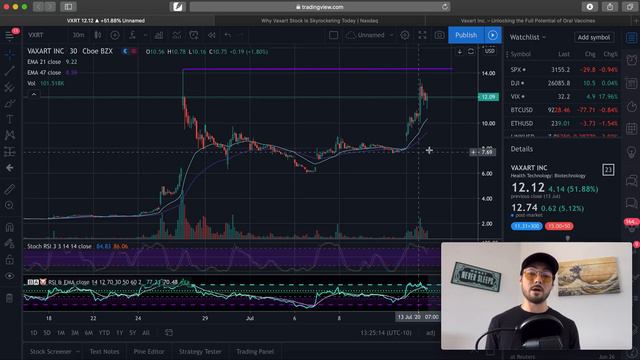Select the trend line drawing tool
This screenshot has height=360, width=640.
9,70
